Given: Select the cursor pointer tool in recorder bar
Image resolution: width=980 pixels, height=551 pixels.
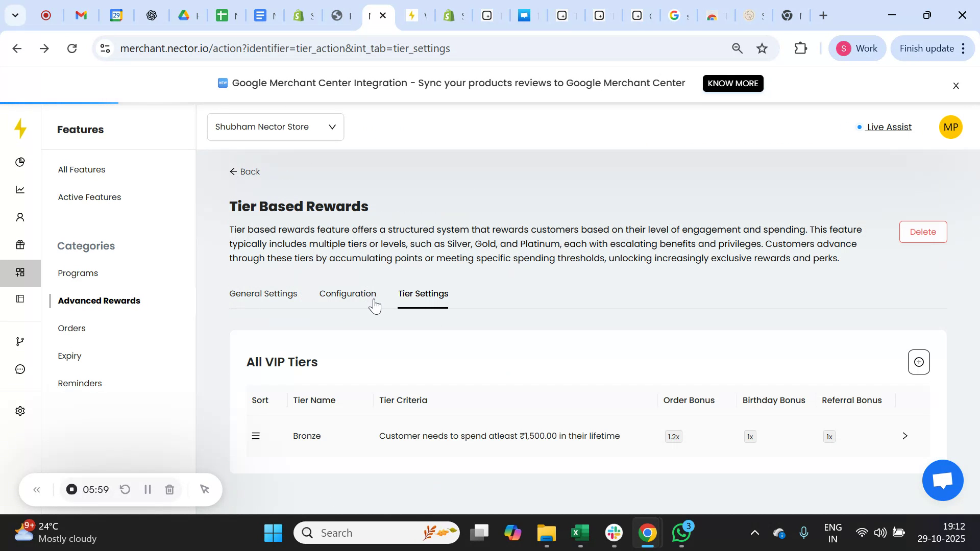Looking at the screenshot, I should pyautogui.click(x=205, y=489).
